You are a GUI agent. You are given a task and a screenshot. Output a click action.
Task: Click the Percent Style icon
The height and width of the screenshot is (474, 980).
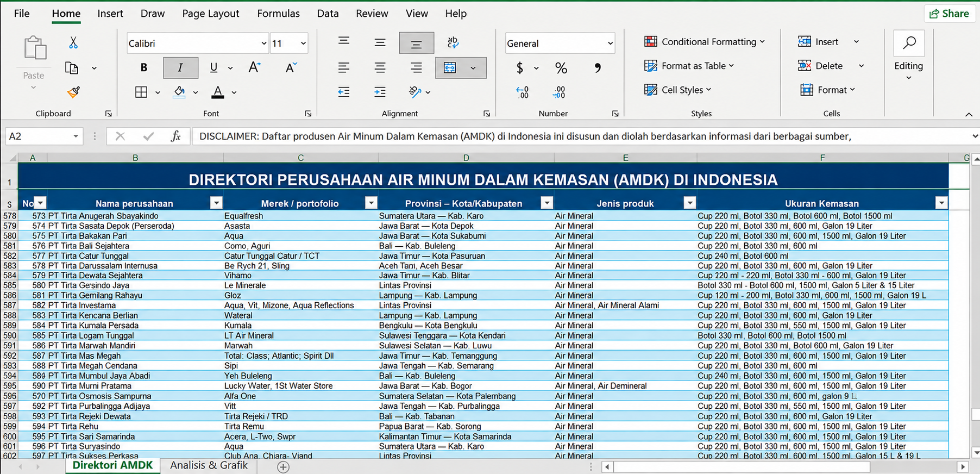click(561, 68)
